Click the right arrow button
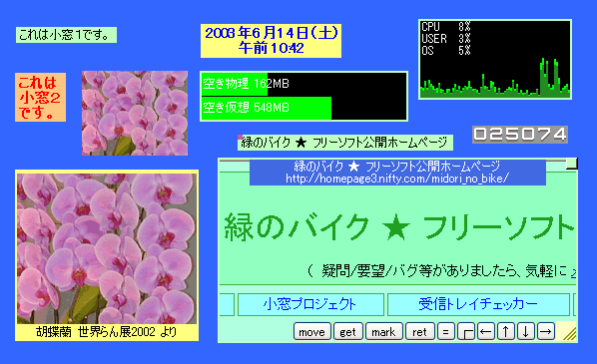 (546, 332)
